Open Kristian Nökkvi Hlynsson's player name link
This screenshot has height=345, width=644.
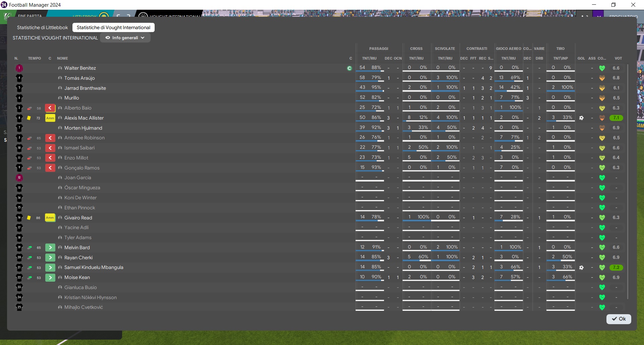[91, 297]
